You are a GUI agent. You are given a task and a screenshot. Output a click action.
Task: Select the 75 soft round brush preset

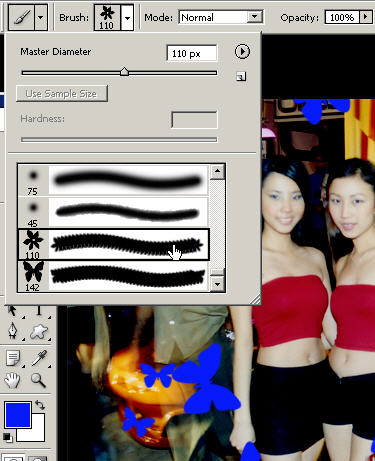113,180
